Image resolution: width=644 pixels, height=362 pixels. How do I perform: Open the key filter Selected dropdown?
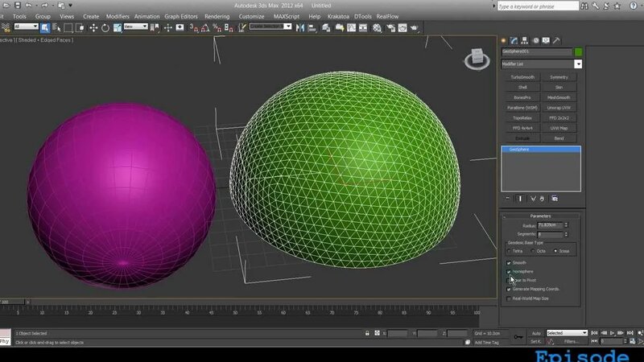click(x=567, y=333)
